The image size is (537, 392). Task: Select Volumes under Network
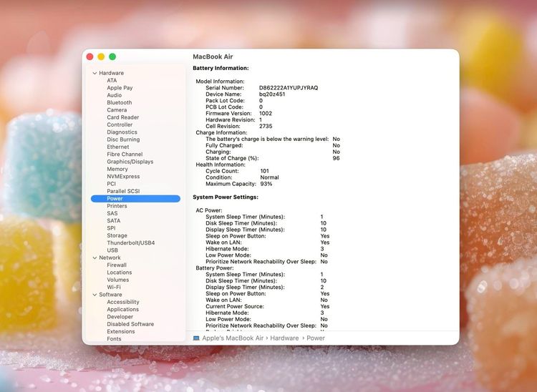(118, 280)
